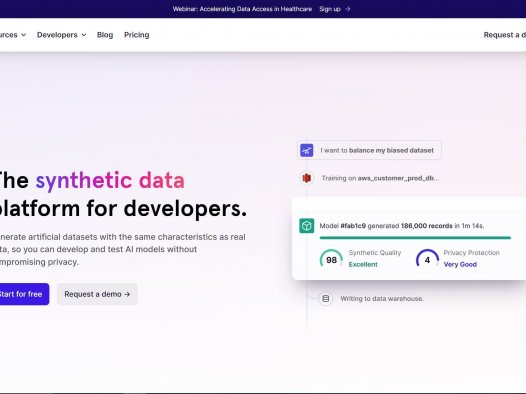The width and height of the screenshot is (526, 394).
Task: Click the 'Privacy Protection' label
Action: (472, 252)
